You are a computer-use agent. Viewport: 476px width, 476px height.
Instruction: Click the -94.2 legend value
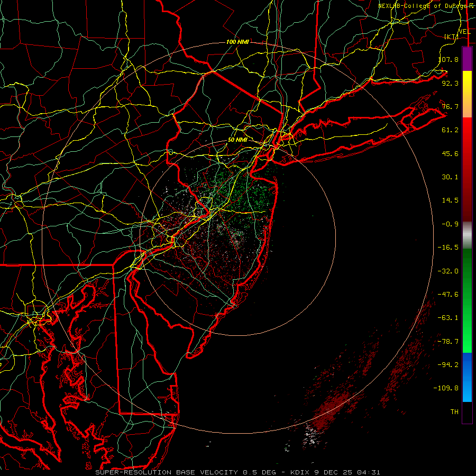[x=448, y=365]
